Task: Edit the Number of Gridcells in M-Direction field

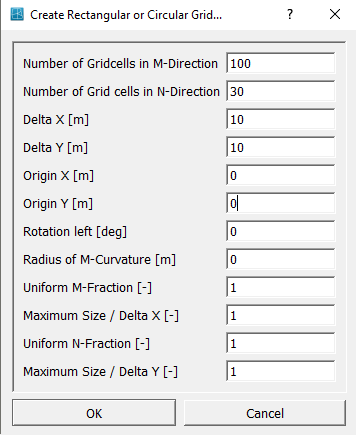Action: coord(281,63)
